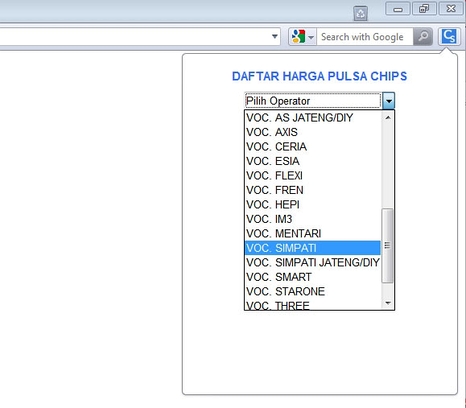This screenshot has height=408, width=466.
Task: Click the operator list scroll down arrow
Action: coord(388,303)
